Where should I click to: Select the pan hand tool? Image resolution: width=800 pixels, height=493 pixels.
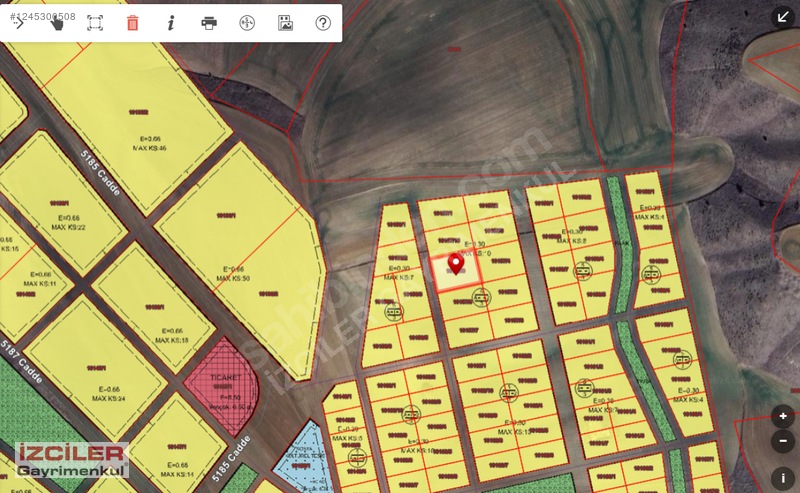[x=57, y=23]
